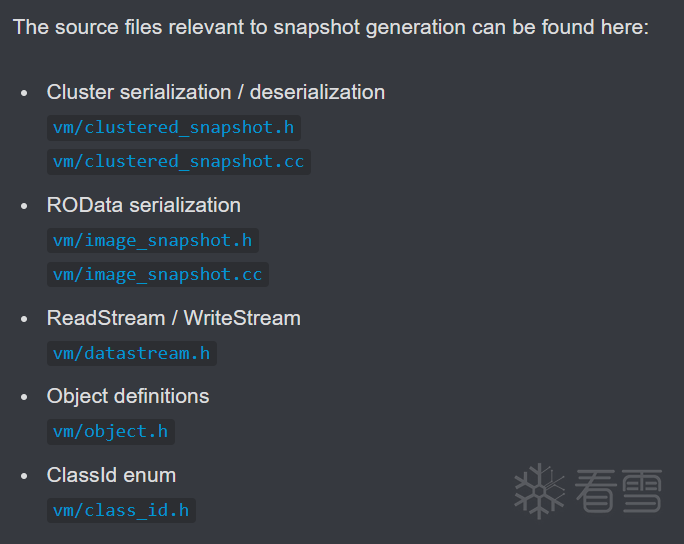Open the vm/image_snapshot.cc link
Image resolution: width=684 pixels, height=544 pixels.
click(157, 274)
